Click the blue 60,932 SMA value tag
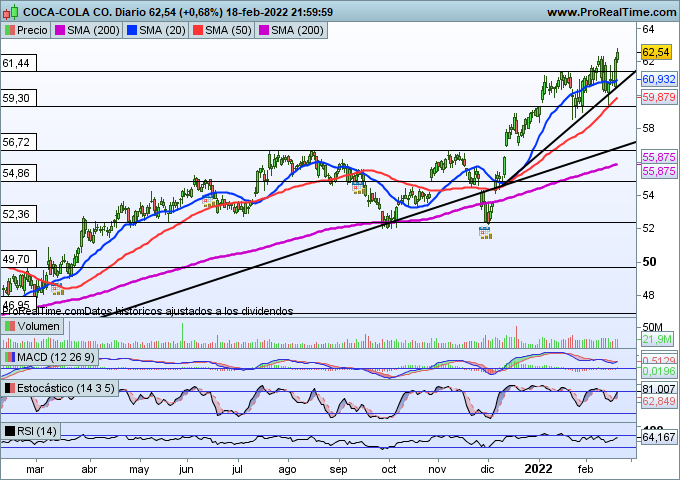Screen dimensions: 680x480 pyautogui.click(x=659, y=79)
